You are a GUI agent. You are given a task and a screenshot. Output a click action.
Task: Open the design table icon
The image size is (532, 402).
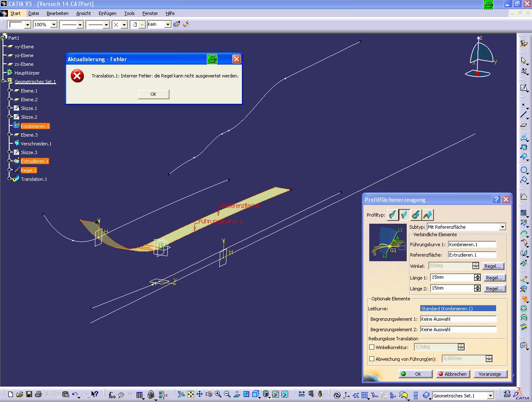[140, 395]
